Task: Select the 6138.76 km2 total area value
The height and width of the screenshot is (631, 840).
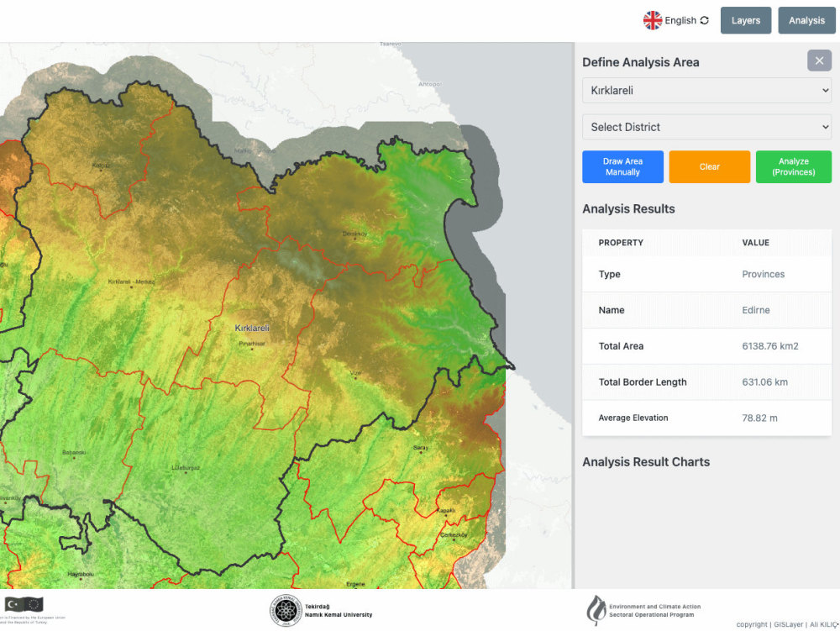Action: 769,346
